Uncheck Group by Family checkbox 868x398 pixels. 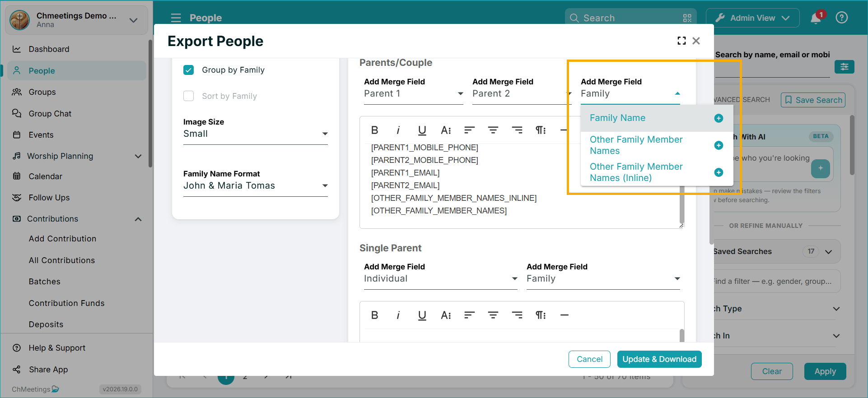tap(189, 70)
